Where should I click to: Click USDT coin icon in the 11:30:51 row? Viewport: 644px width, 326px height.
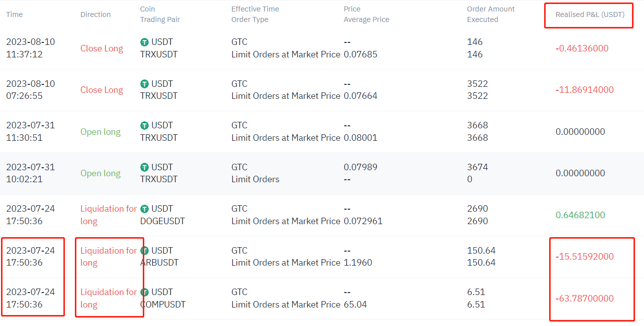point(145,125)
